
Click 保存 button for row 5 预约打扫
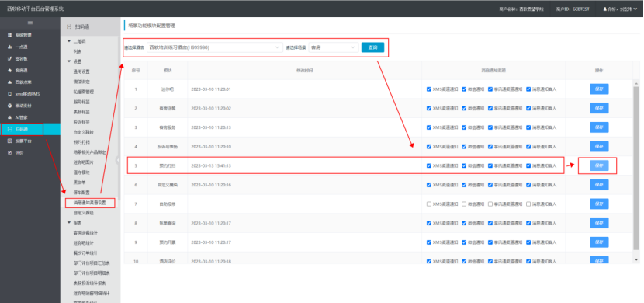click(x=599, y=165)
